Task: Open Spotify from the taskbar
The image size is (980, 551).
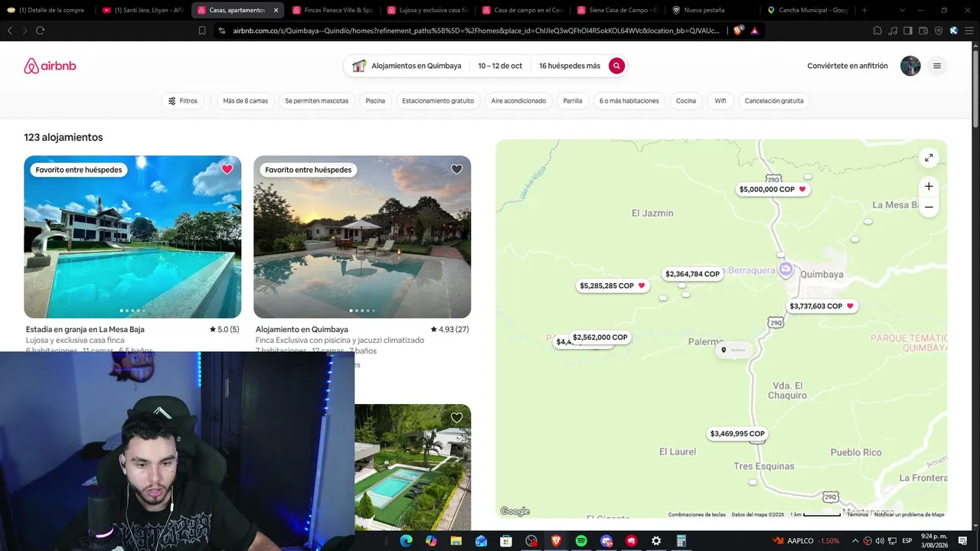Action: click(x=581, y=541)
